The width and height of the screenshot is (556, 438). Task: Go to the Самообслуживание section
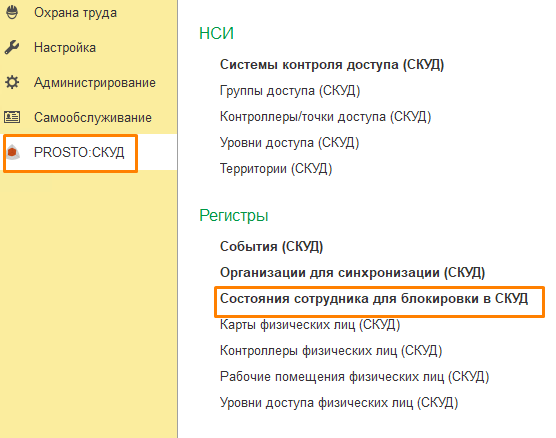(x=93, y=117)
